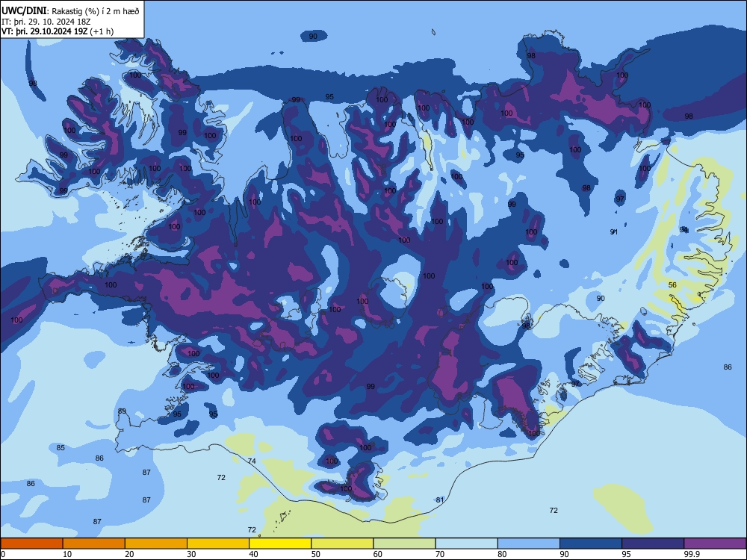
Task: Select the medium blue 90–95 legend band
Action: click(591, 544)
